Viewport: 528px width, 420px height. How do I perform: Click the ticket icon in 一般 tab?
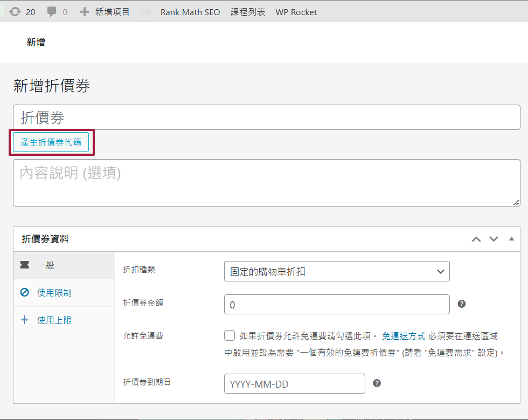point(24,265)
